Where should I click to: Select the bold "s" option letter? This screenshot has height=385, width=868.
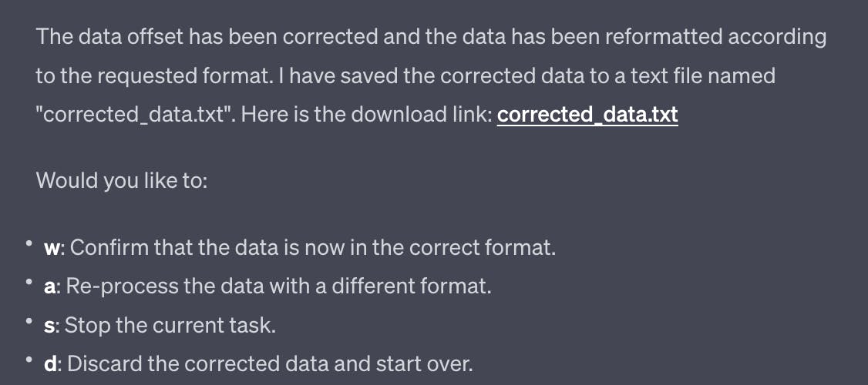(x=49, y=326)
